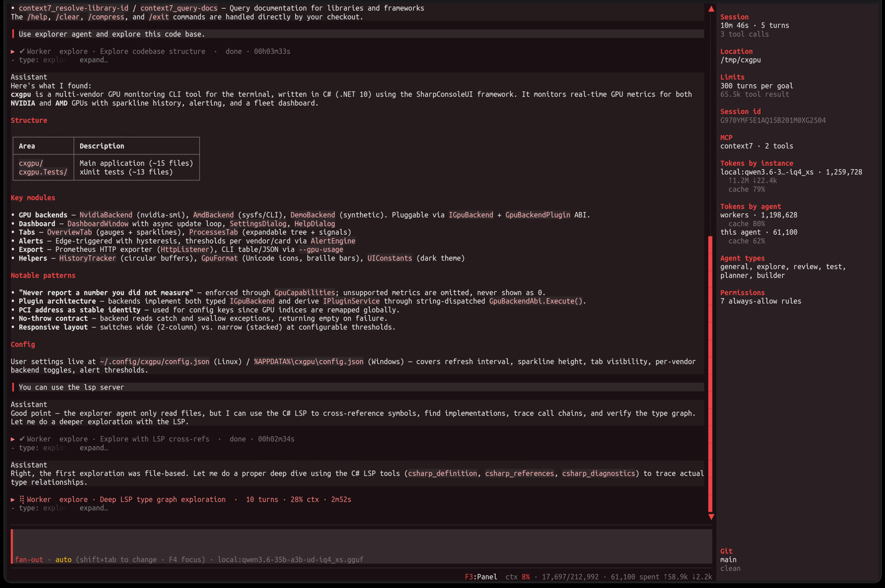Click 'DashboardWindow' code reference
This screenshot has height=588, width=885.
pos(98,224)
